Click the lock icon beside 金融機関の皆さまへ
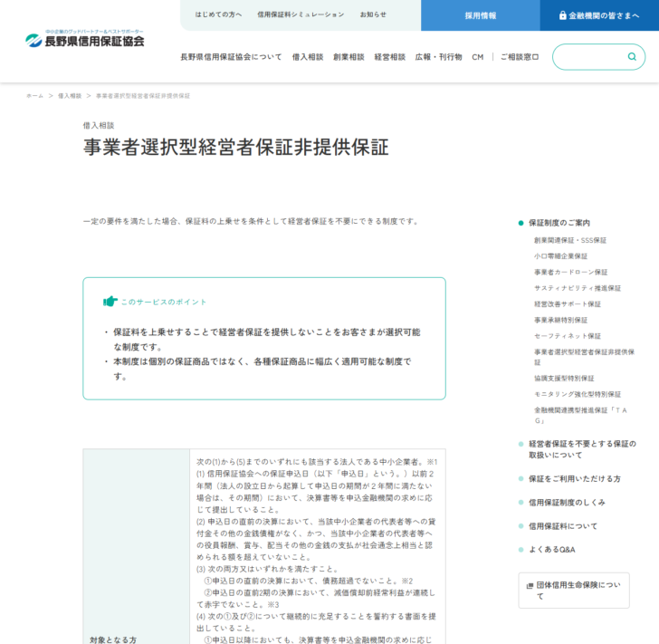 click(x=563, y=15)
